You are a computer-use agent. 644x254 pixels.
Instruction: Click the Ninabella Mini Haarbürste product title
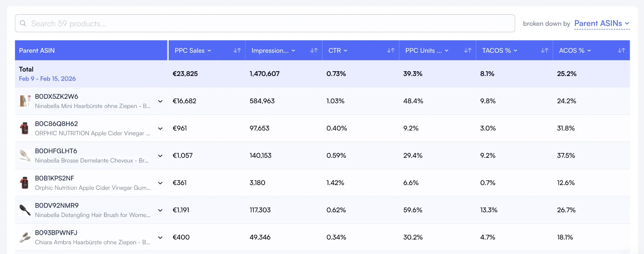(x=93, y=106)
